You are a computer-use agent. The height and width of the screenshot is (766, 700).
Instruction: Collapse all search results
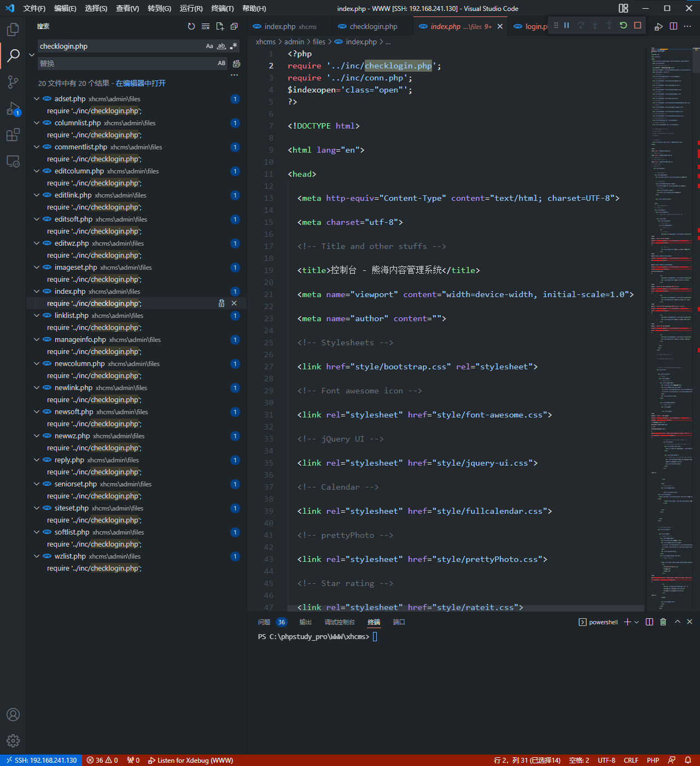(x=234, y=26)
